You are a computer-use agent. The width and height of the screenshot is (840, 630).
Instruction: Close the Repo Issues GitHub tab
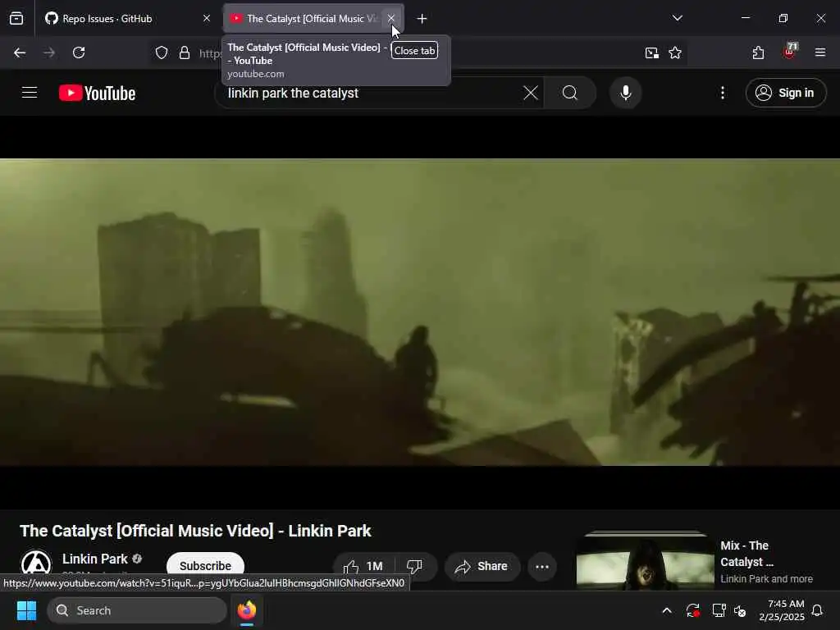(207, 19)
